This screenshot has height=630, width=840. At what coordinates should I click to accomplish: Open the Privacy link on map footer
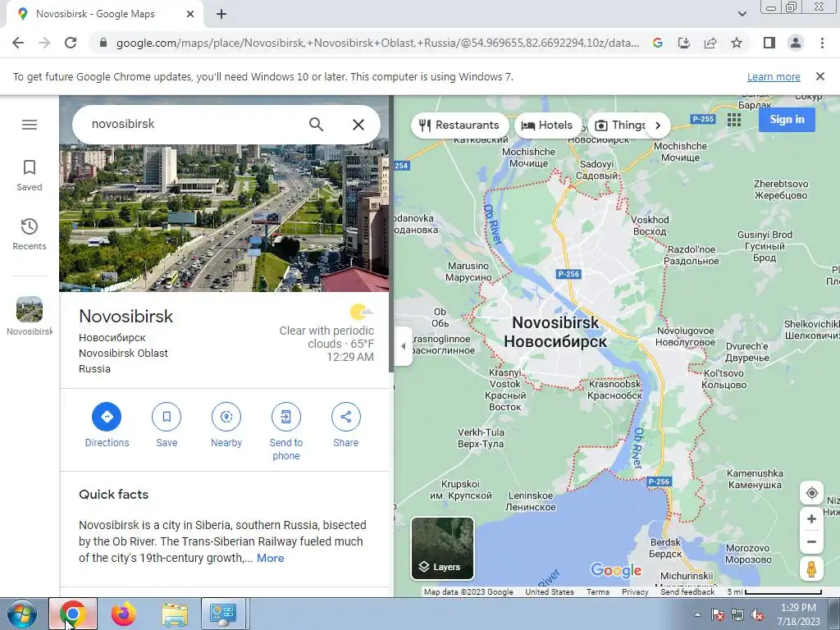pyautogui.click(x=635, y=592)
